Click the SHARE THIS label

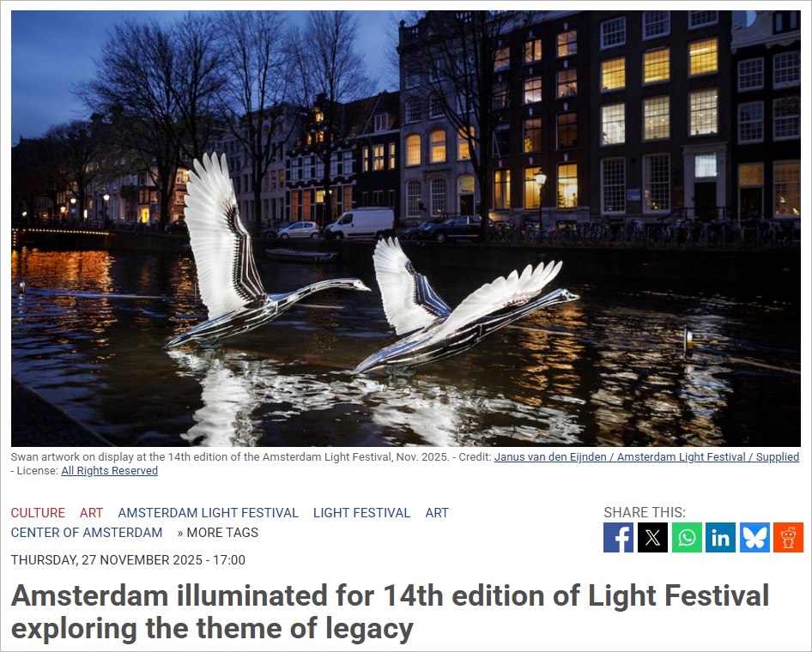[645, 512]
